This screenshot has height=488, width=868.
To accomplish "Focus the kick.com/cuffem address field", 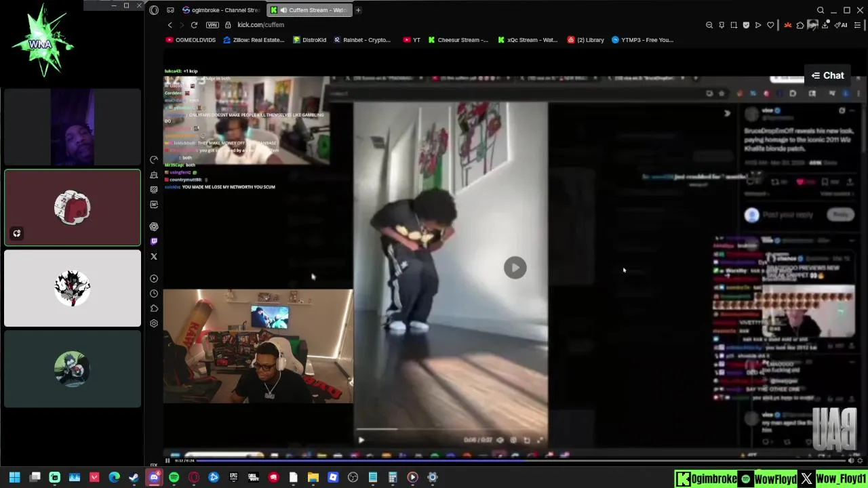I will pyautogui.click(x=260, y=25).
